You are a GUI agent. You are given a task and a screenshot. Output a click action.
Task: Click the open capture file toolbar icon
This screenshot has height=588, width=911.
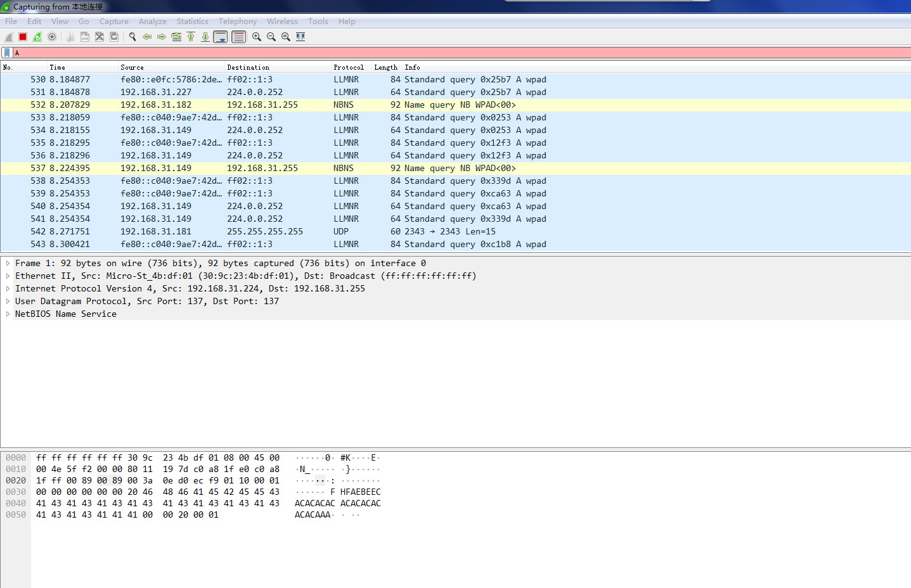(x=70, y=37)
